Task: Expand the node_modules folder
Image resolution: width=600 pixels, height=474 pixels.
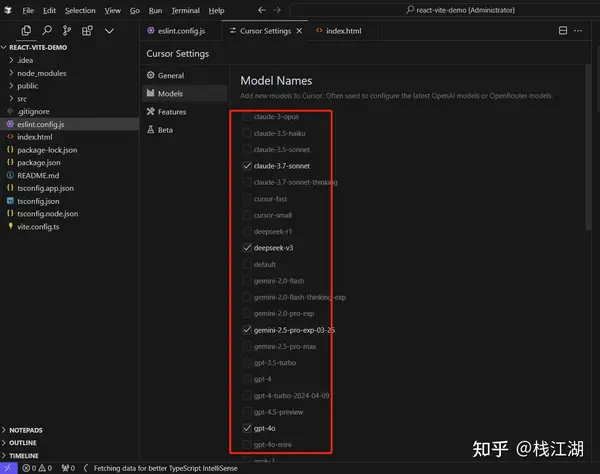Action: [x=12, y=73]
